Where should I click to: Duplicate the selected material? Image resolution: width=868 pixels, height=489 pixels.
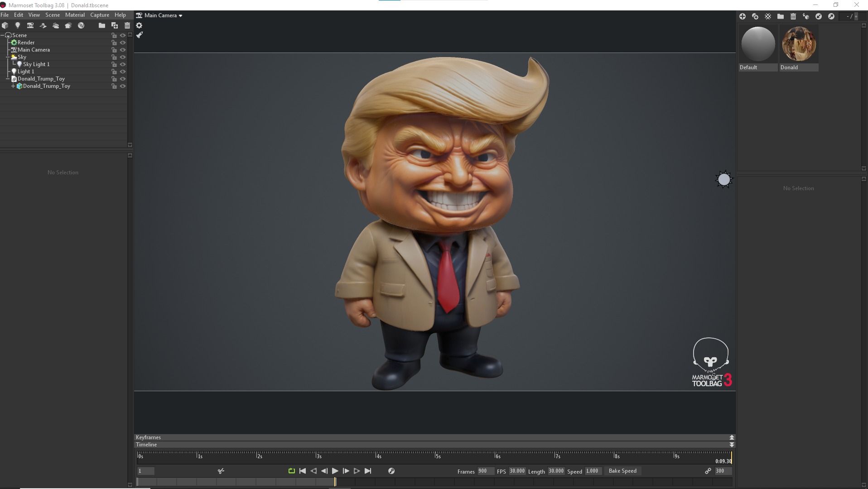pyautogui.click(x=755, y=16)
